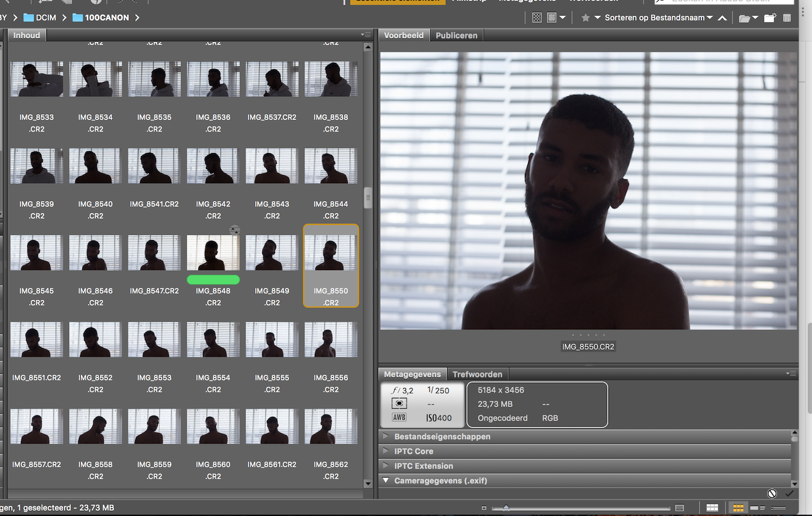Viewport: 812px width, 516px height.
Task: Click metadata panel scroll-down arrow
Action: (x=795, y=484)
